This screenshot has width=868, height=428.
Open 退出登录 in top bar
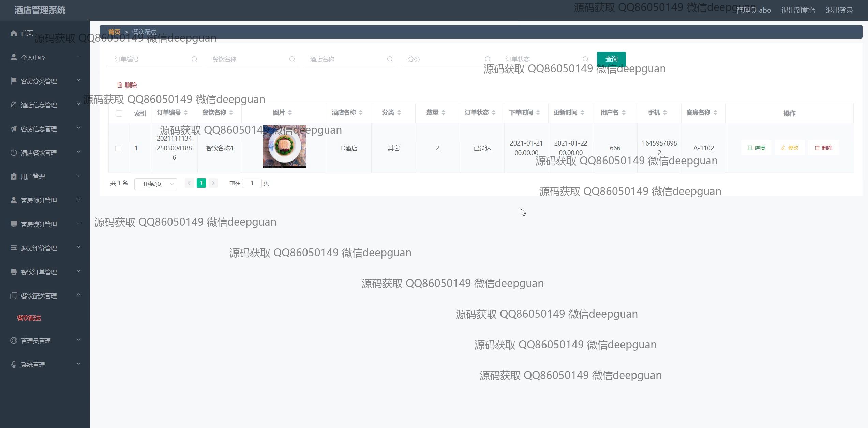839,10
